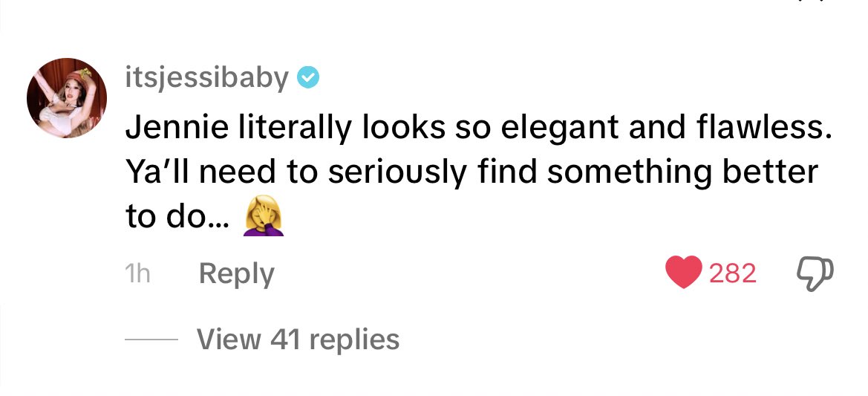Dislike the comment with thumbs-down icon

[x=813, y=274]
